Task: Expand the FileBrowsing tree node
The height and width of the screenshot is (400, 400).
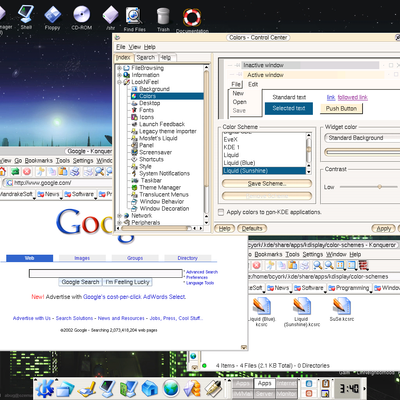Action: pyautogui.click(x=119, y=68)
